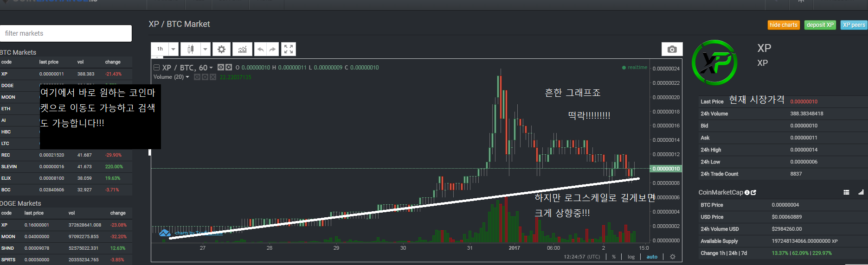The height and width of the screenshot is (265, 868).
Task: Click the CoinMarketCap heading
Action: point(720,192)
